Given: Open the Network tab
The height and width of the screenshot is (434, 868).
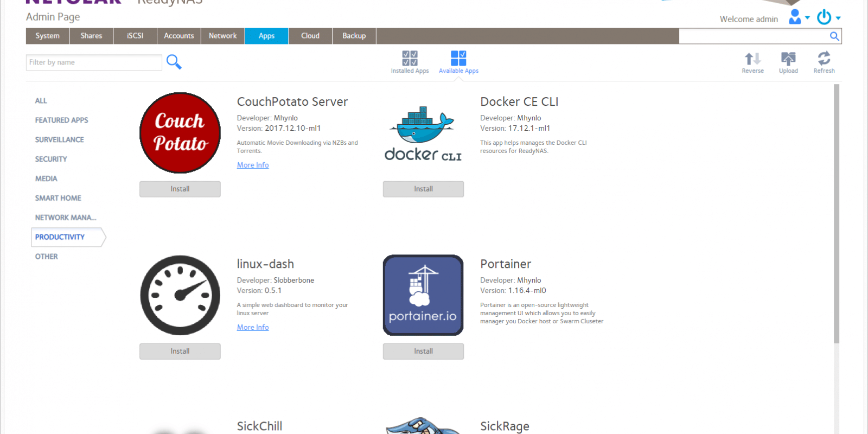Looking at the screenshot, I should (x=223, y=36).
